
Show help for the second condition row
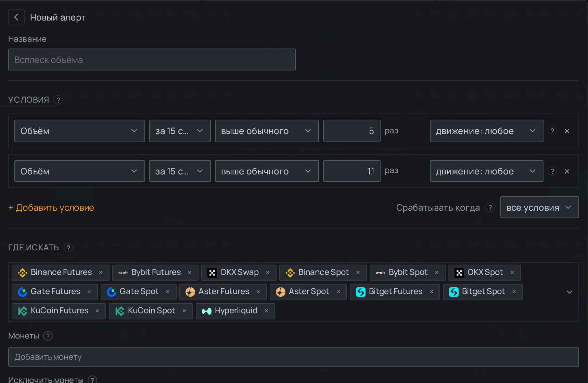tap(552, 171)
